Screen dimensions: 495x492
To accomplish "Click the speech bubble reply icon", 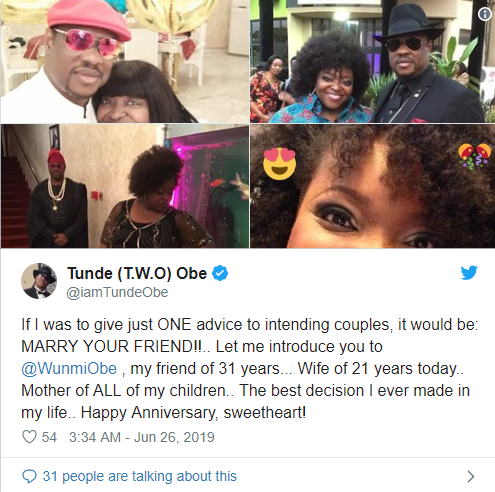I will [29, 476].
